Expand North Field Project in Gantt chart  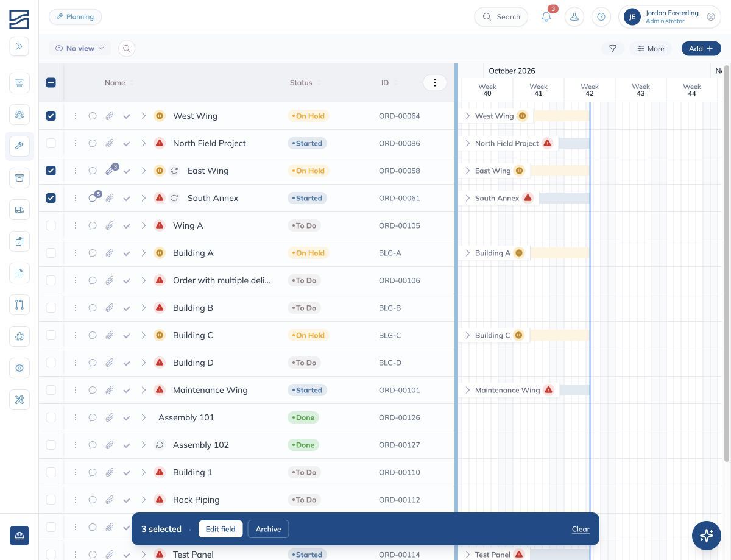467,143
